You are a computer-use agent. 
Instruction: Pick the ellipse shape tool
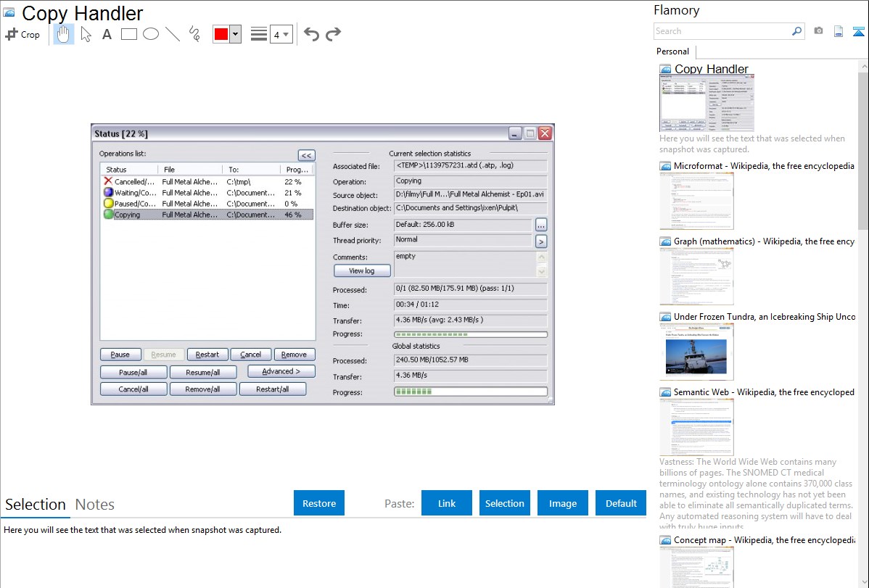click(x=151, y=34)
